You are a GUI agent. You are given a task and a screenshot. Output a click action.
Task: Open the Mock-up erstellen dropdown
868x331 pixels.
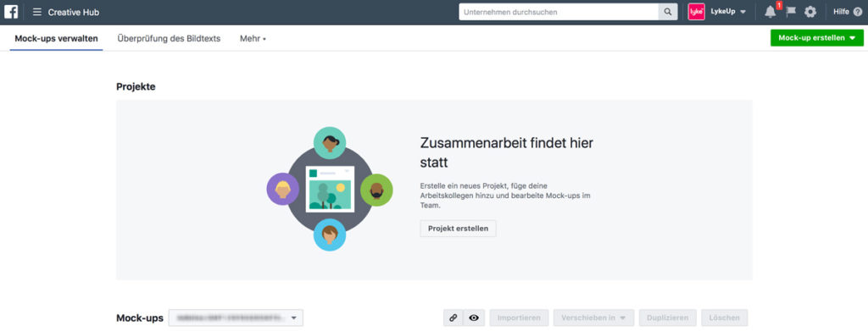817,37
